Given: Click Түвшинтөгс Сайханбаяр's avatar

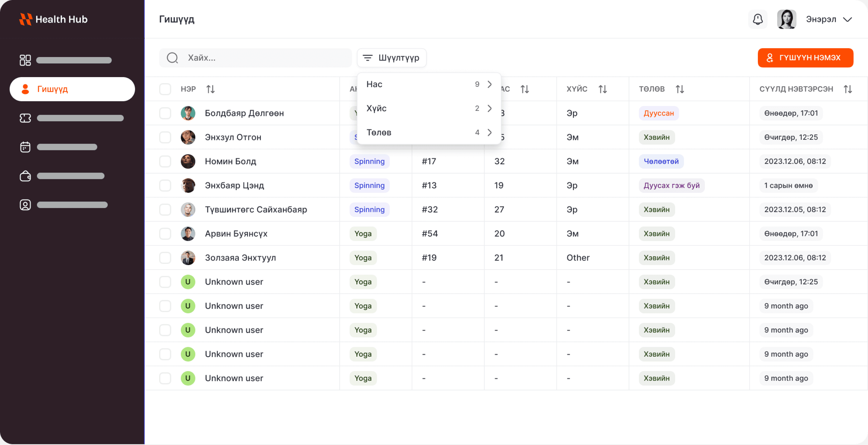Looking at the screenshot, I should pyautogui.click(x=188, y=210).
